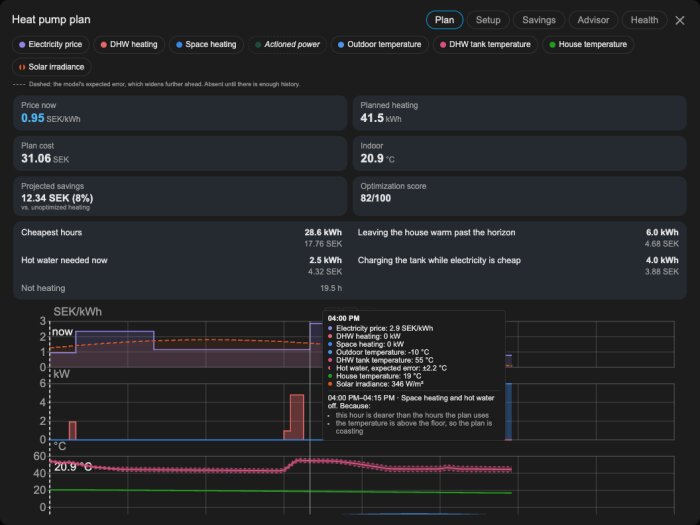This screenshot has height=525, width=700.
Task: Open the Advisor tab
Action: tap(593, 20)
